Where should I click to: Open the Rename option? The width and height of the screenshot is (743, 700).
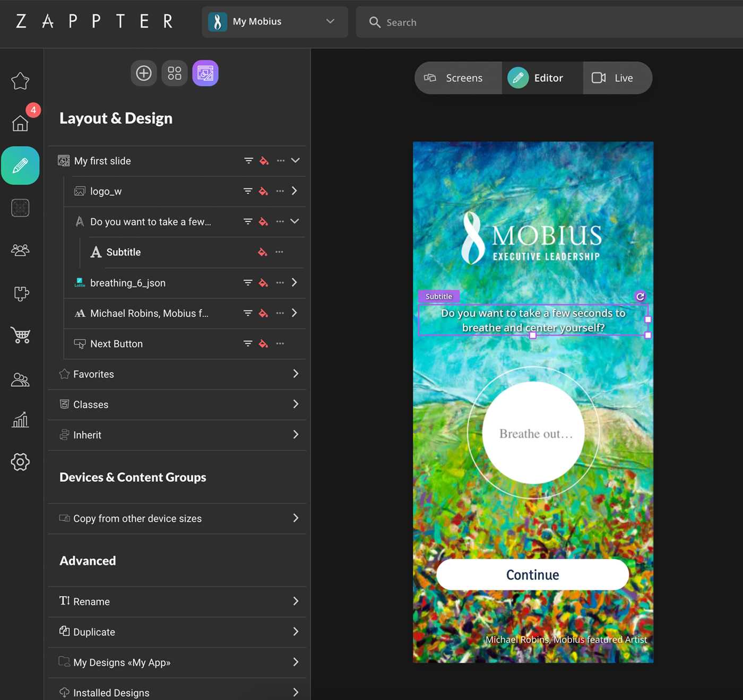[x=177, y=601]
